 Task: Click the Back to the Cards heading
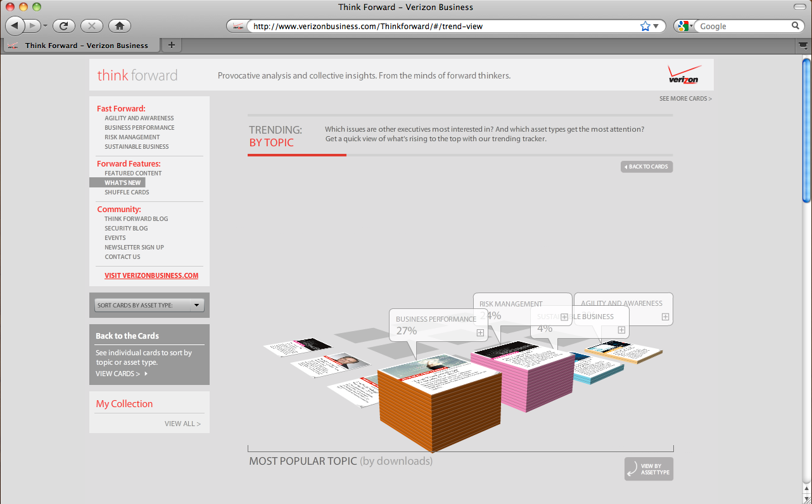tap(127, 336)
